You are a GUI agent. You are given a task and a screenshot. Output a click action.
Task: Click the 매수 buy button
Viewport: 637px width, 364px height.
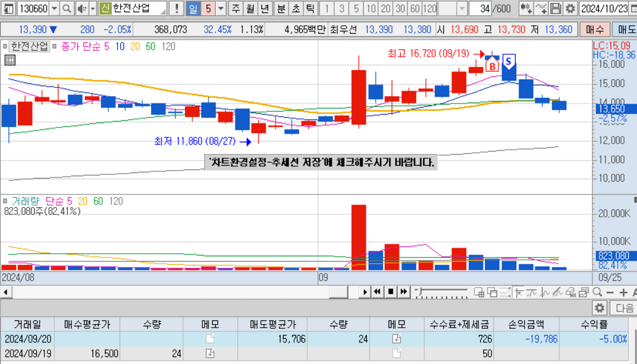pyautogui.click(x=594, y=30)
